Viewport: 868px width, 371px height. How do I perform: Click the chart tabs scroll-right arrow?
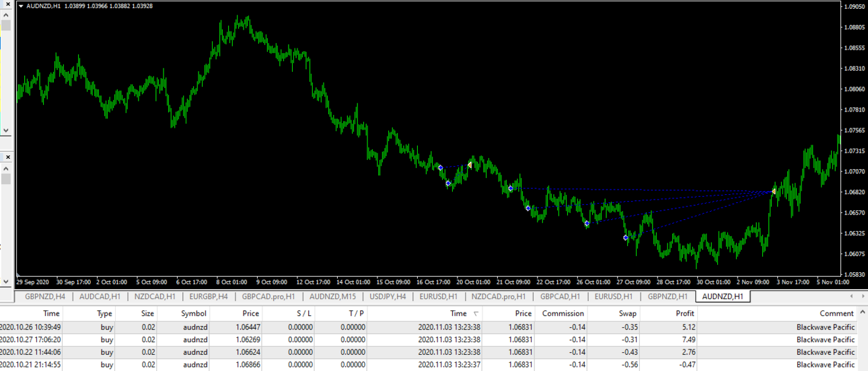[x=862, y=296]
